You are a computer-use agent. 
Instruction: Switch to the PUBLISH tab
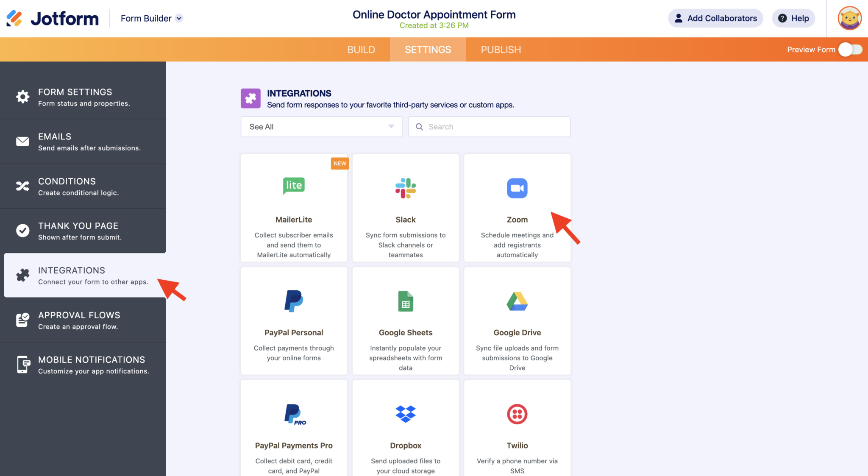[x=501, y=49]
